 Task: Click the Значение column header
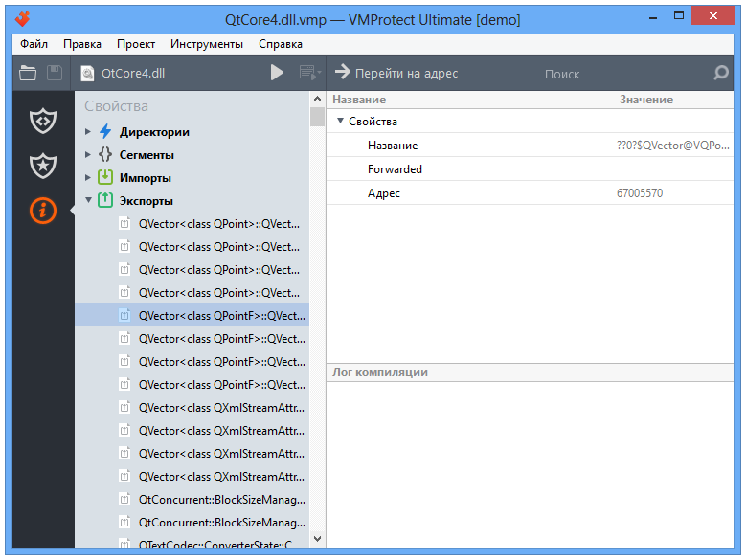(x=646, y=100)
